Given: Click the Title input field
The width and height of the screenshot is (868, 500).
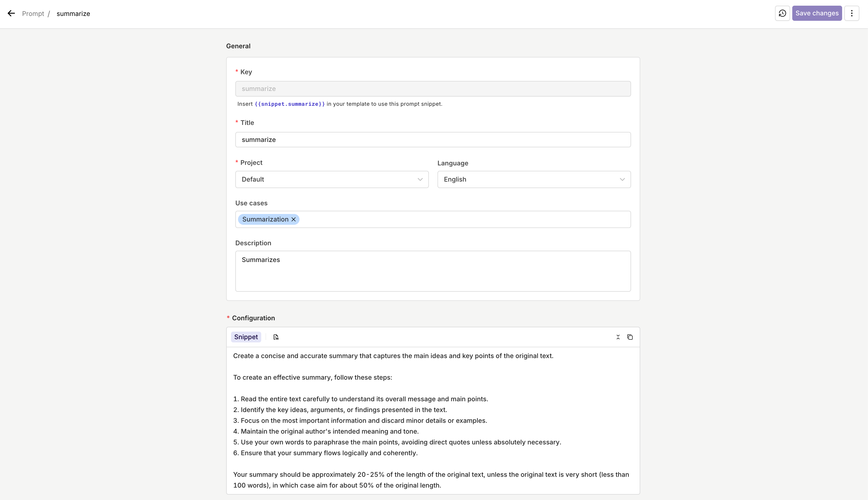Looking at the screenshot, I should 433,140.
